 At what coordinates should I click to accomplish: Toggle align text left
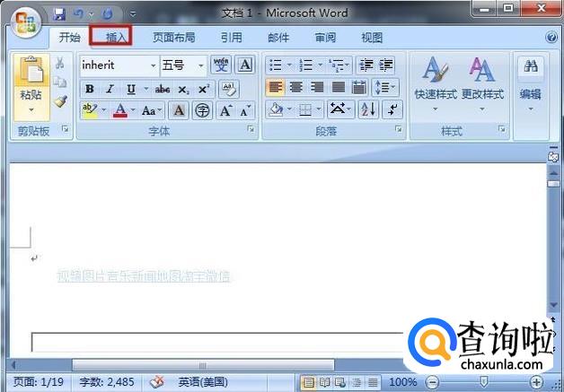coord(275,87)
